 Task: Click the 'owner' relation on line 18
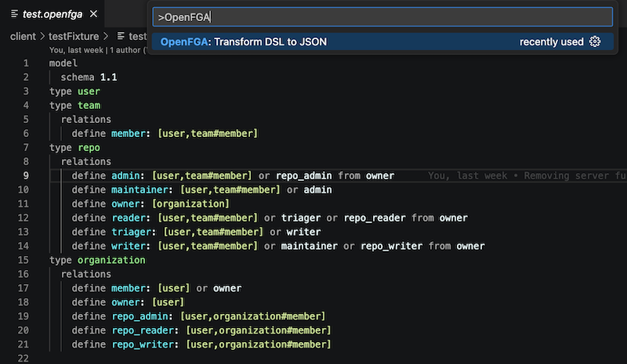point(125,302)
